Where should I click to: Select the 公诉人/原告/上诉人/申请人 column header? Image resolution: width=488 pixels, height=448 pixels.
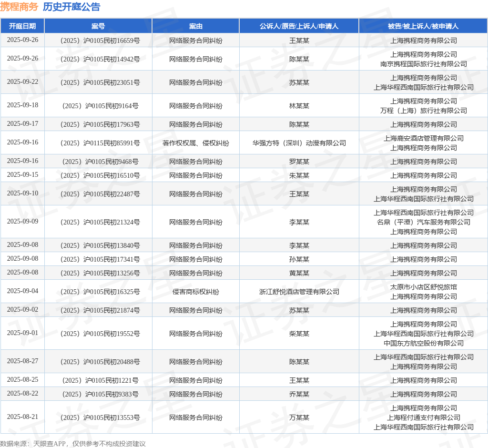299,26
